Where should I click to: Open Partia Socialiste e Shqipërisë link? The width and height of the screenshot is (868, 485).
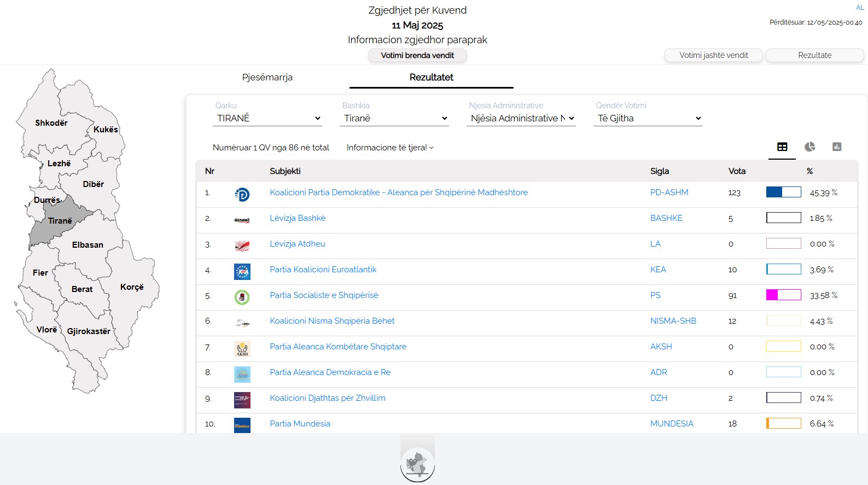coord(324,295)
